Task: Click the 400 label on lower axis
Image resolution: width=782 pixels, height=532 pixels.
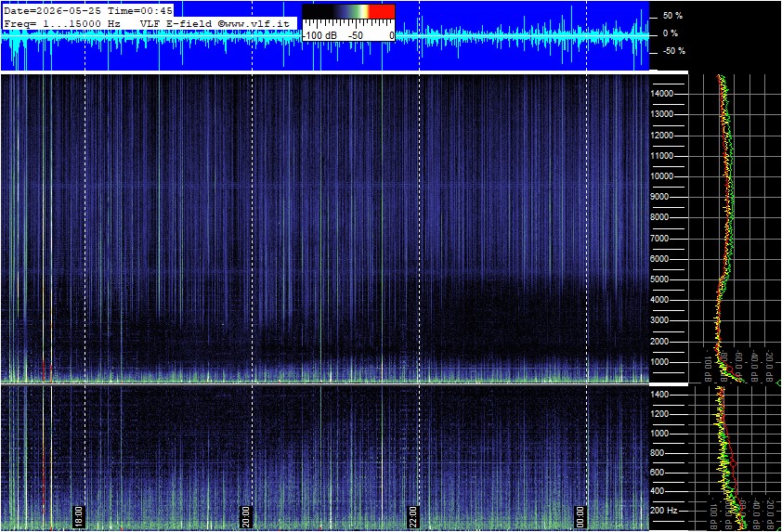Action: coord(658,491)
